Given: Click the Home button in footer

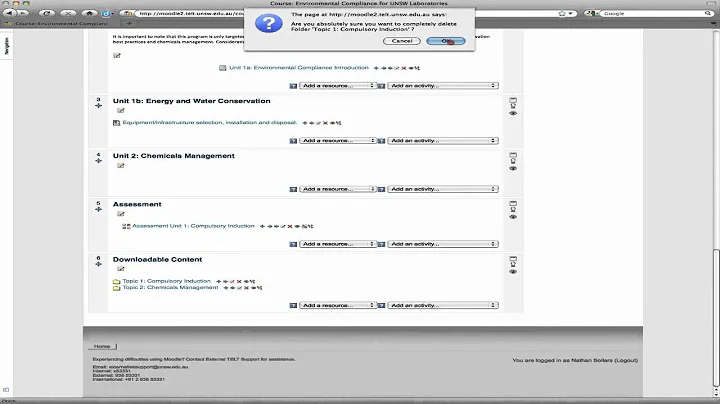Looking at the screenshot, I should 102,346.
